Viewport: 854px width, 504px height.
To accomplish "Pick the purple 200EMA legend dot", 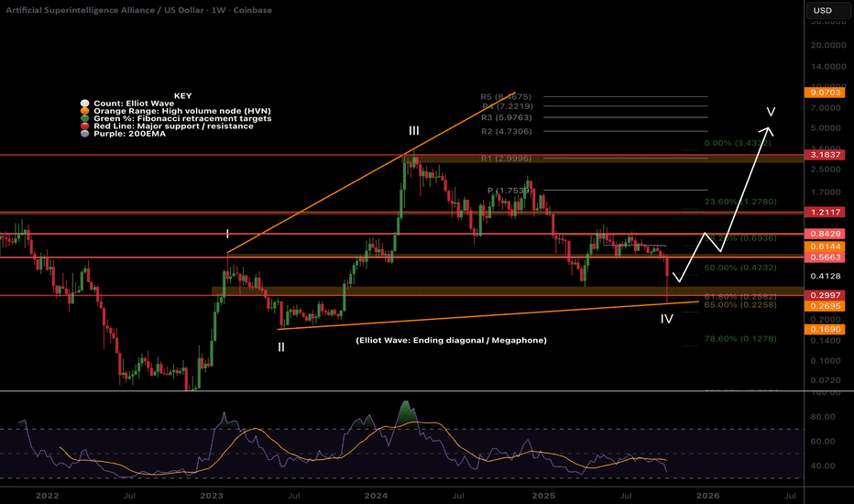I will coord(85,134).
